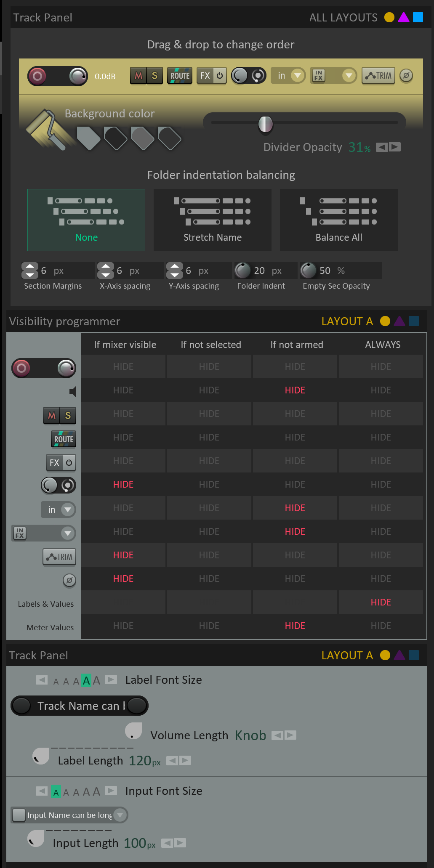Screen dimensions: 434x868
Task: Decrease Label Length with left arrow button
Action: [172, 760]
